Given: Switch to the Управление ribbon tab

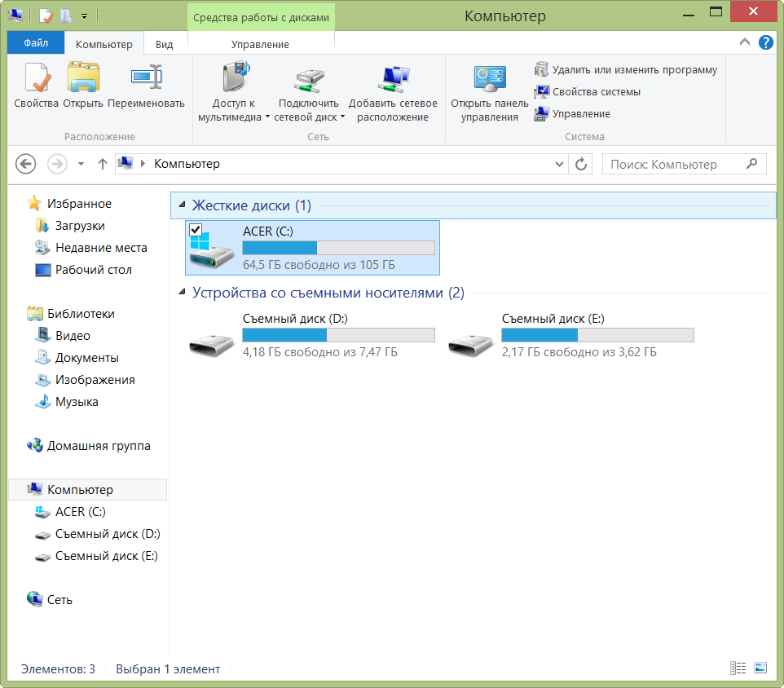Looking at the screenshot, I should coord(260,44).
